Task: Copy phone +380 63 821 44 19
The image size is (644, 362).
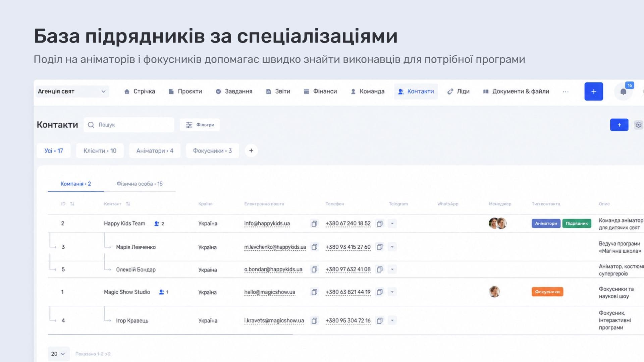Action: coord(380,292)
